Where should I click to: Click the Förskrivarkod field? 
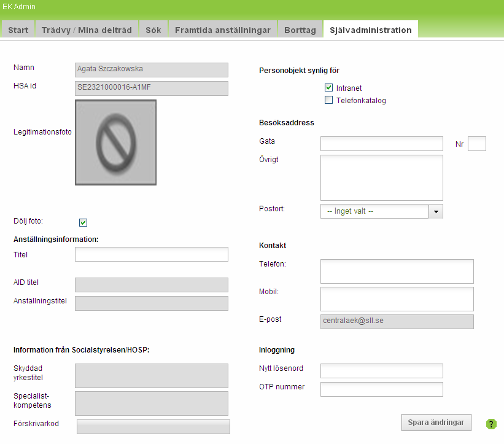[153, 427]
